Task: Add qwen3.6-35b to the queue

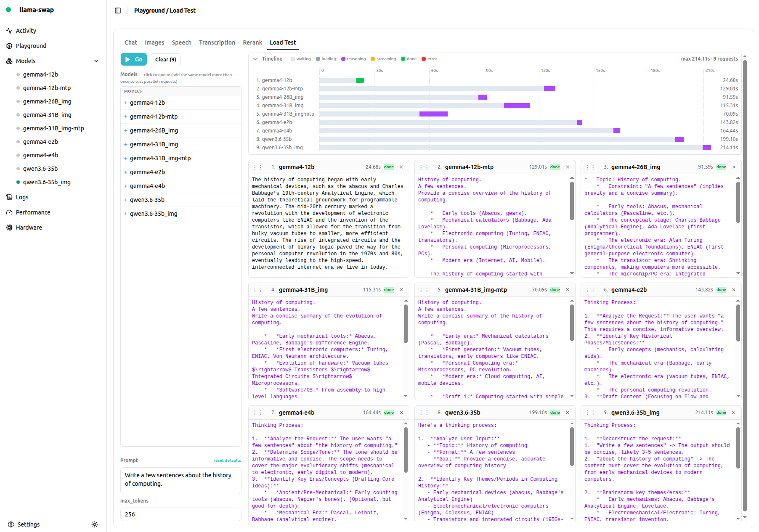Action: (181, 200)
